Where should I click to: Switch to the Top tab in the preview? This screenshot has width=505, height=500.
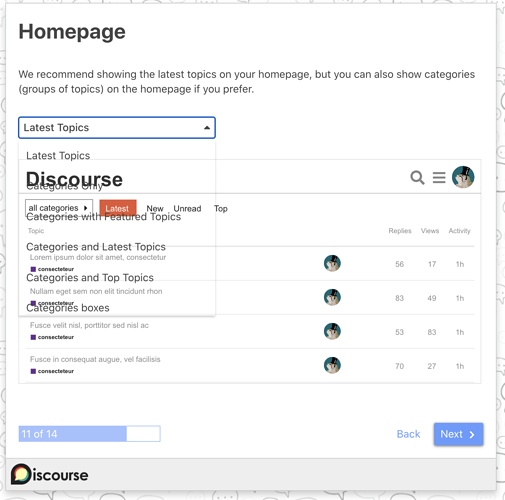click(x=221, y=209)
